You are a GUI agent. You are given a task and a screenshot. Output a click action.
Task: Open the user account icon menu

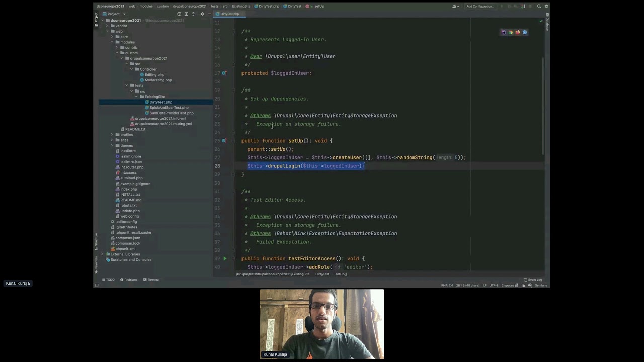[456, 6]
